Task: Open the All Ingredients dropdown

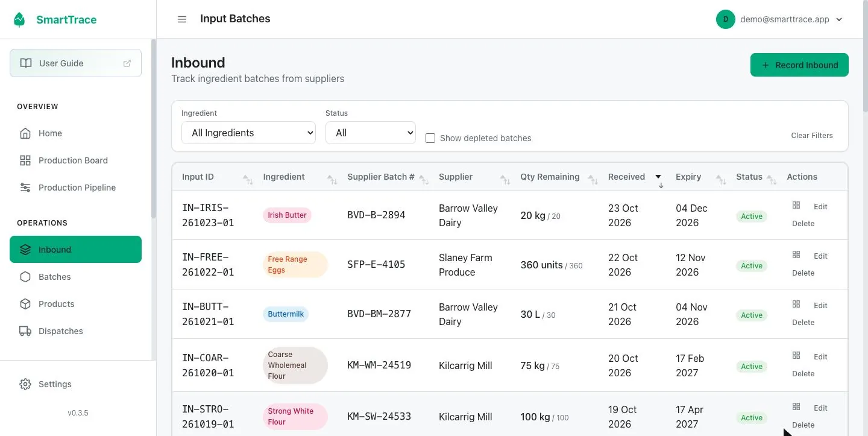Action: [248, 133]
